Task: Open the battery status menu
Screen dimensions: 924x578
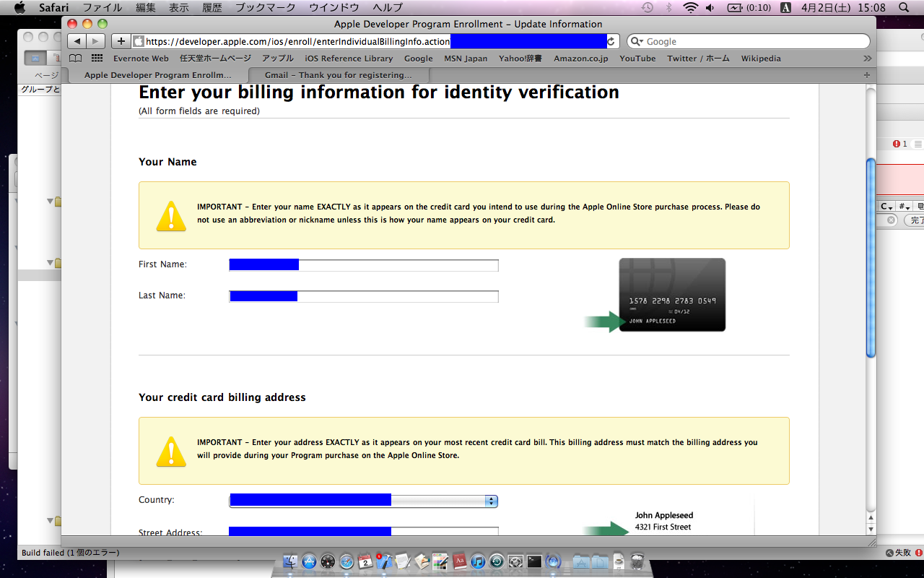Action: pyautogui.click(x=749, y=7)
